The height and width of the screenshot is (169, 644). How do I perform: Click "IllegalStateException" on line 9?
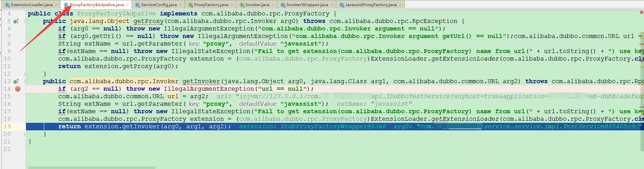[211, 51]
